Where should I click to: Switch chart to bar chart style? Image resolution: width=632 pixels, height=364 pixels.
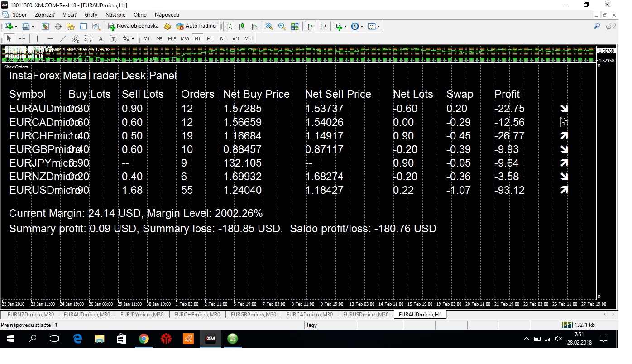tap(229, 26)
